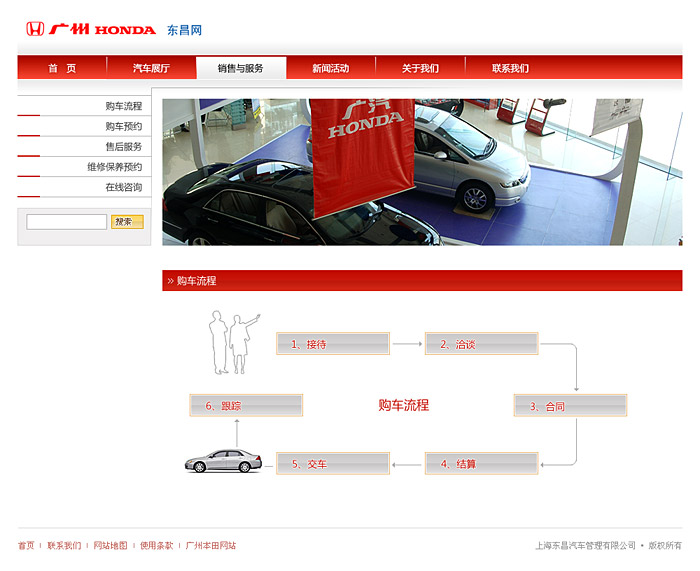Select 售后服务 in the sidebar menu

click(84, 146)
